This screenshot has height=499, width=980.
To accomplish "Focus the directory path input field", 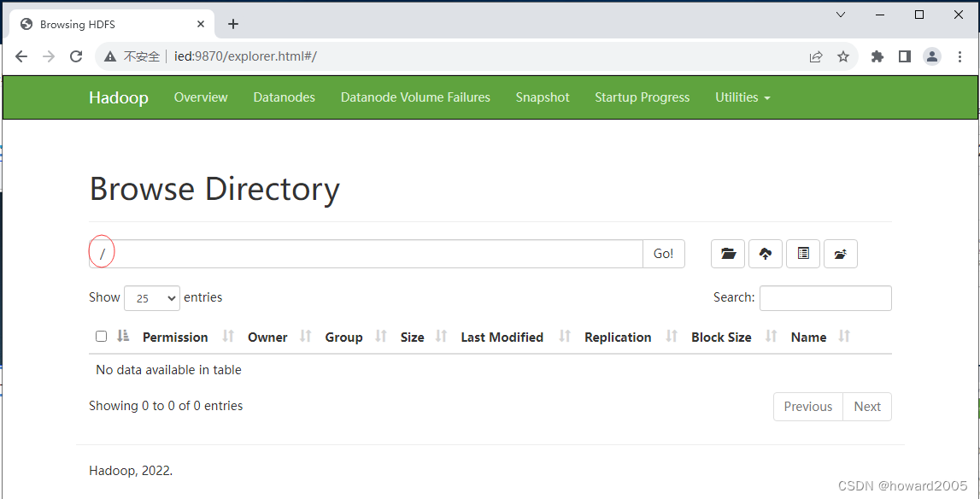I will (x=366, y=254).
